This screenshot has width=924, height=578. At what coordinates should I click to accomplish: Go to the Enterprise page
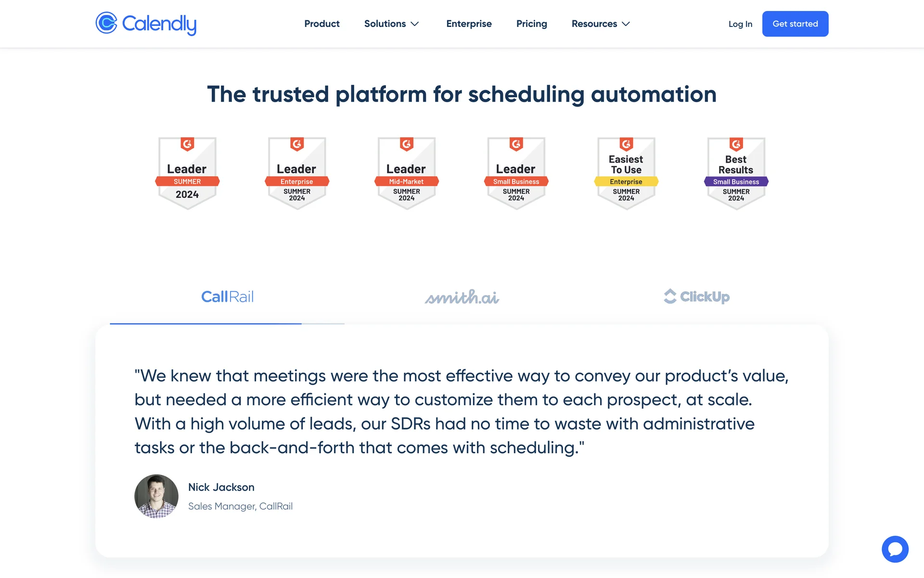click(x=469, y=24)
